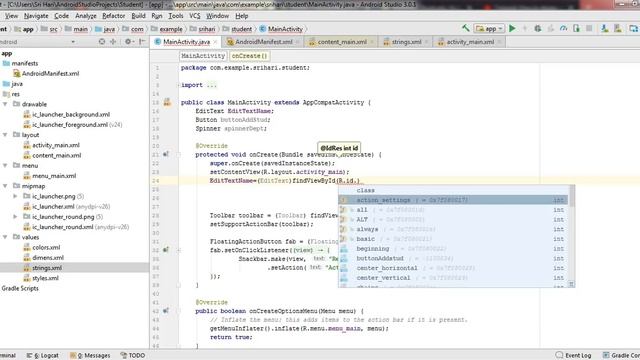This screenshot has width=640, height=360.
Task: Click the override gutter icon beside onCreate line
Action: tap(166, 154)
